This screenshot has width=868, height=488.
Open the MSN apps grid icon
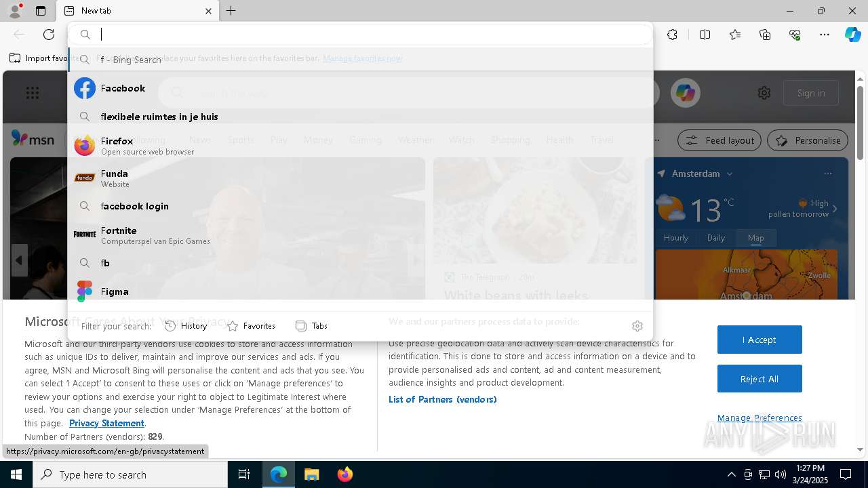(x=33, y=93)
